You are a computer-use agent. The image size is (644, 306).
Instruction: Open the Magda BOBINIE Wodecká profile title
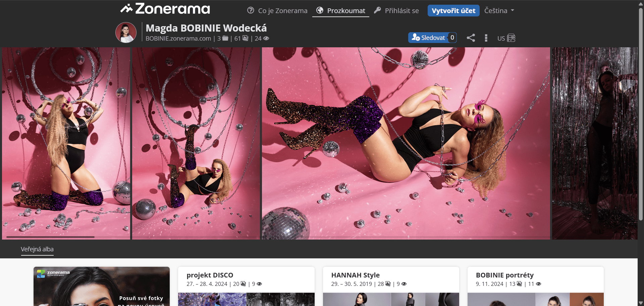click(206, 28)
